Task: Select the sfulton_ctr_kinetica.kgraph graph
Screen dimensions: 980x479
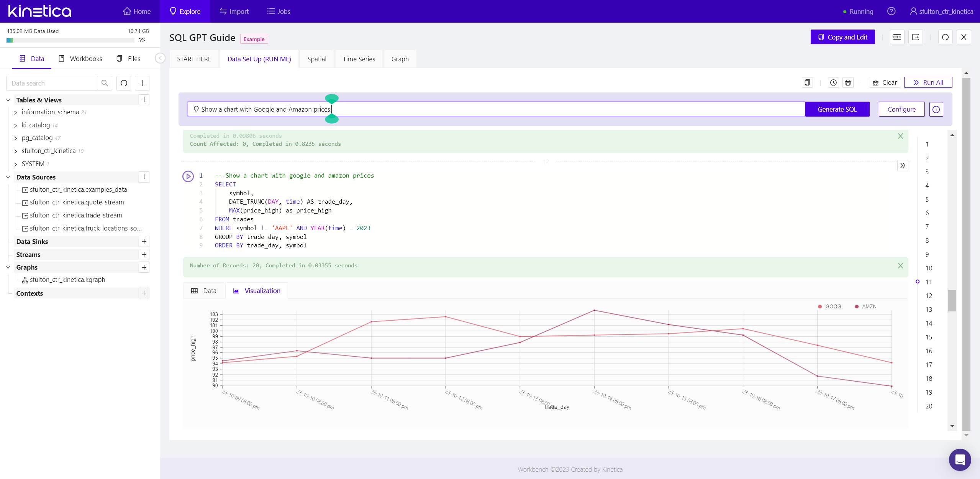Action: [x=67, y=280]
